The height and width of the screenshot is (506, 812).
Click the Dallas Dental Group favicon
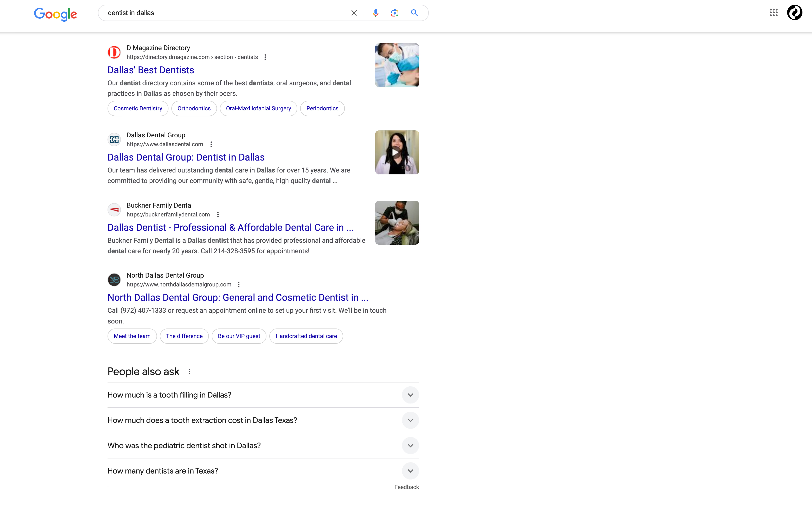click(x=114, y=140)
